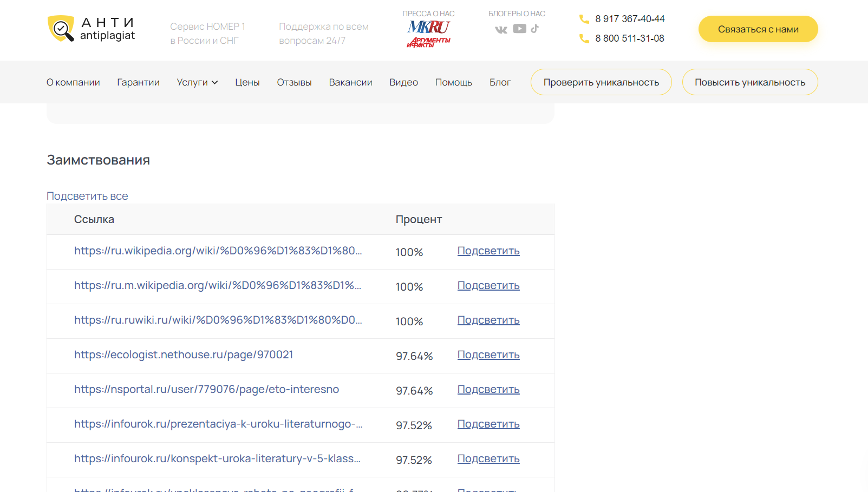This screenshot has height=492, width=868.
Task: Select the ПРЕССА О НАС label
Action: point(428,14)
